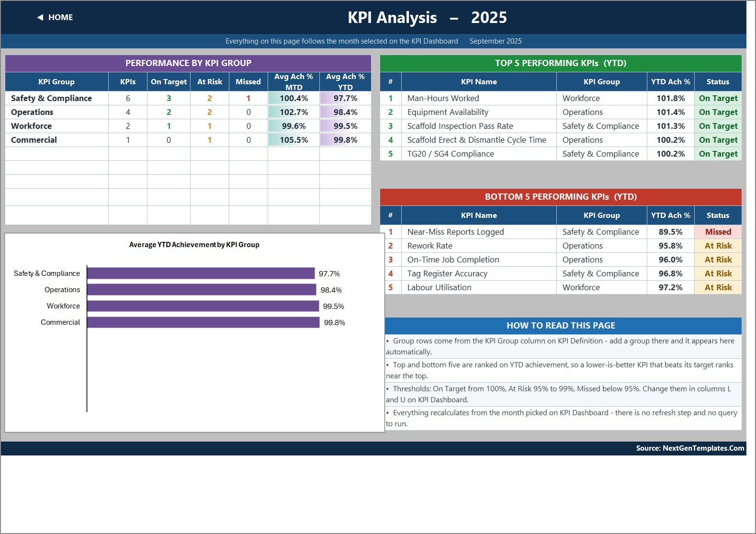Click the 99.8% chart data label
This screenshot has width=756, height=534.
click(x=334, y=323)
